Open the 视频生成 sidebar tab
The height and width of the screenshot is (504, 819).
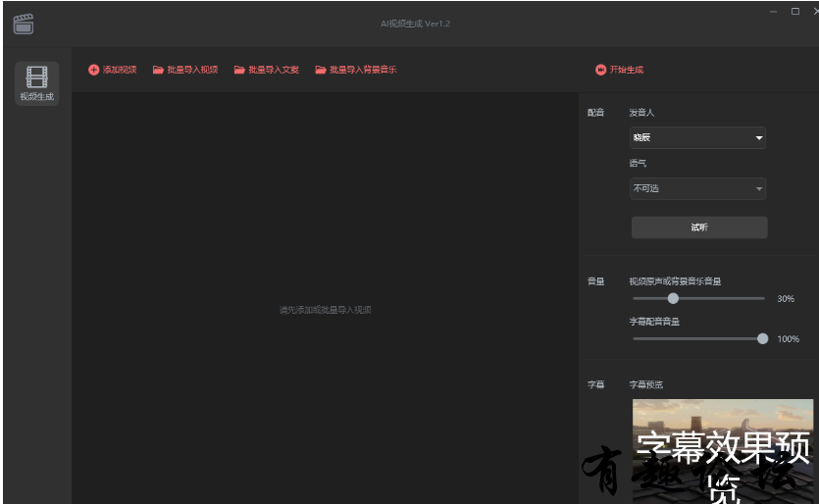(x=36, y=83)
